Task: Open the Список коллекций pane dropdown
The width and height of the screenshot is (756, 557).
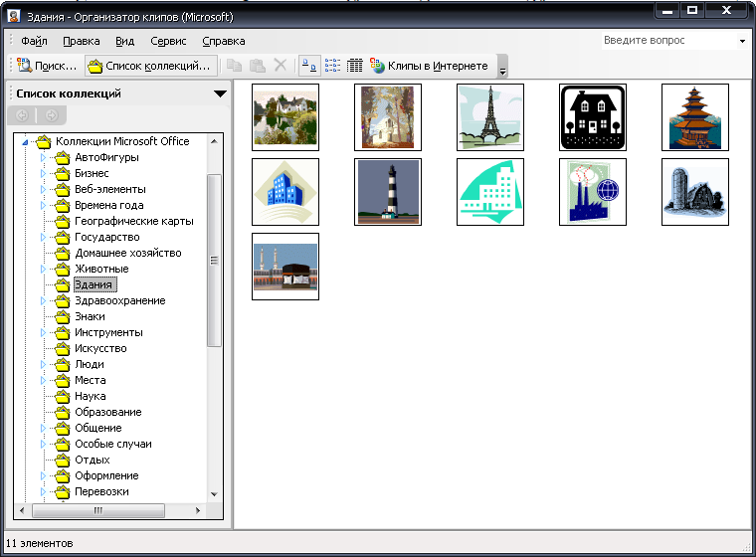Action: point(220,93)
